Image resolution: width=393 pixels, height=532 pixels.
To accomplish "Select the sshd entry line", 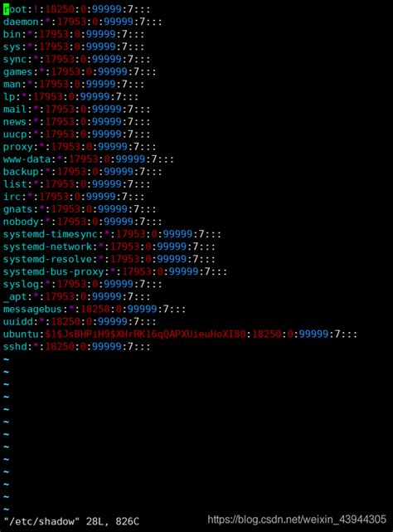I will (x=76, y=347).
